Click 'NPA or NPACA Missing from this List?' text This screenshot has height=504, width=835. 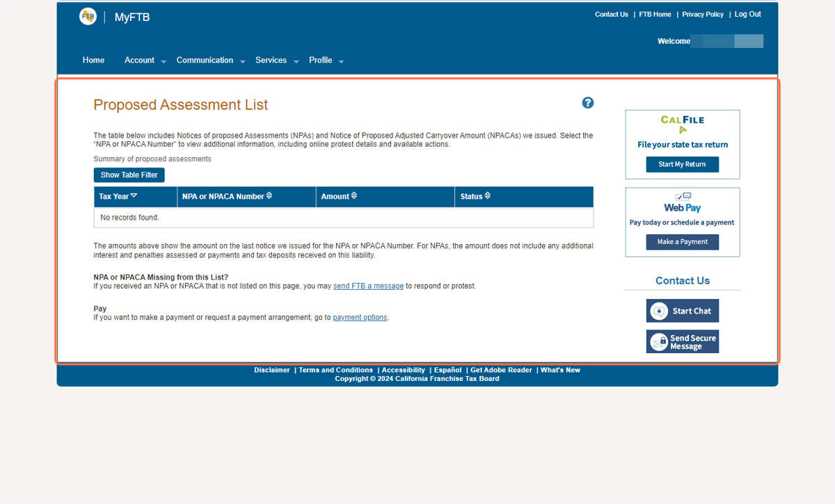[161, 277]
